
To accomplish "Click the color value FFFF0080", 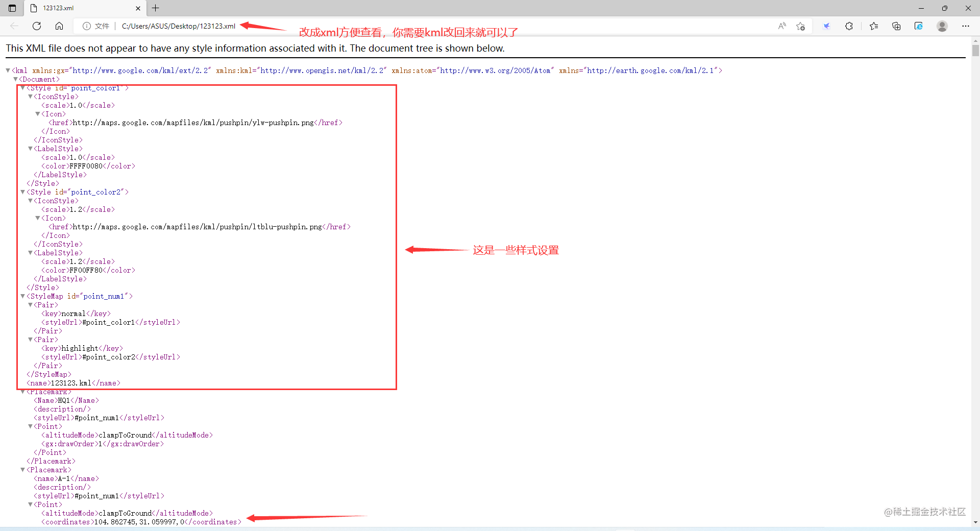I will tap(86, 166).
